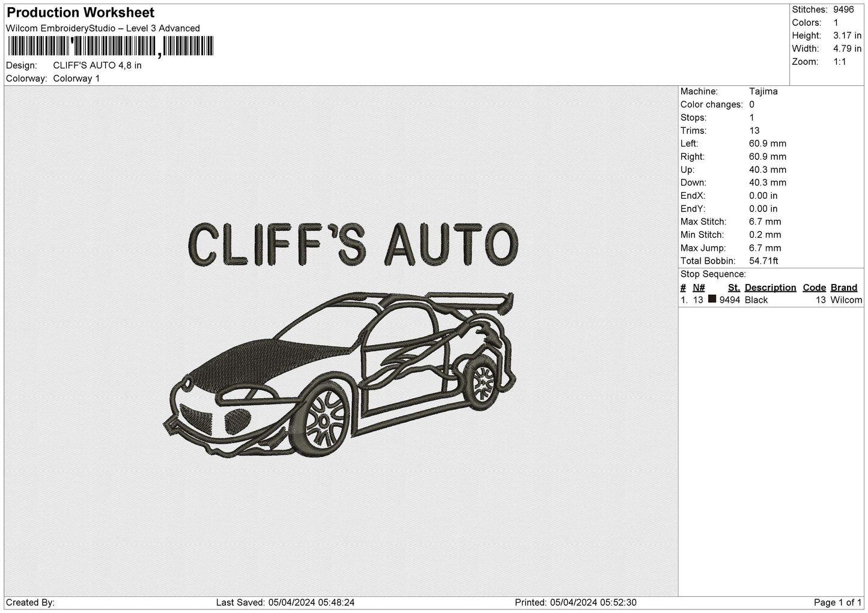The height and width of the screenshot is (613, 868).
Task: Click the Created By footer label
Action: tap(31, 603)
